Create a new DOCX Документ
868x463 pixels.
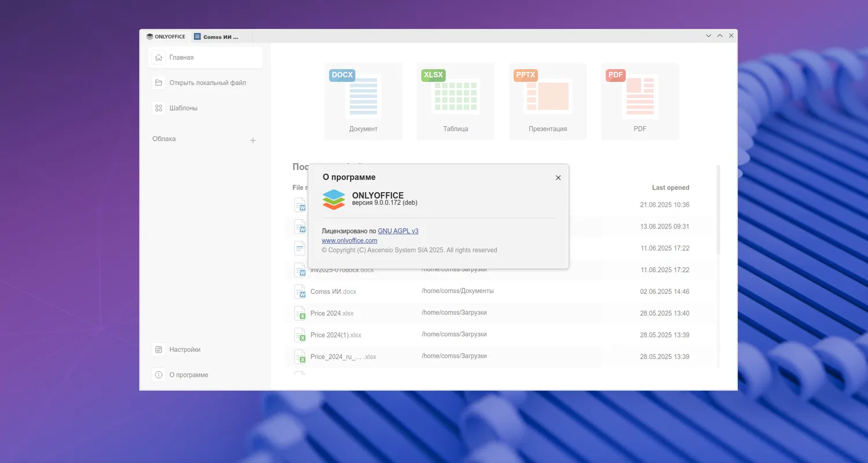click(x=363, y=101)
